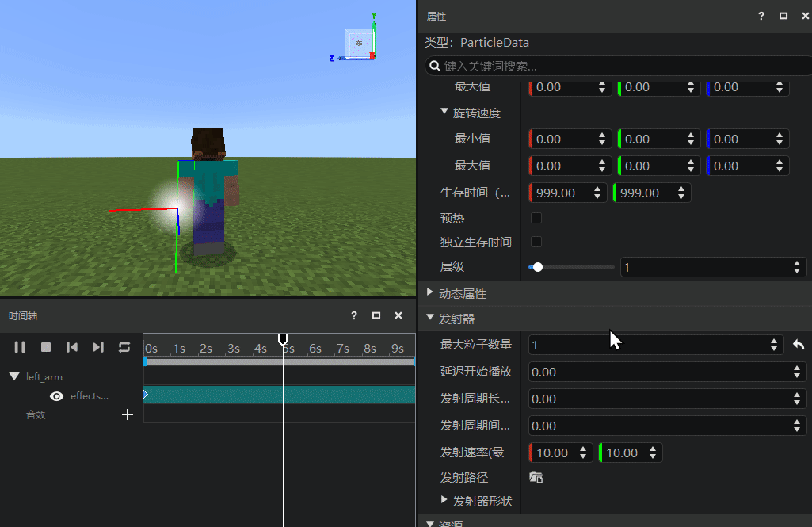The width and height of the screenshot is (812, 527).
Task: Adjust 延迟开始播放 stepper arrows
Action: pyautogui.click(x=797, y=372)
